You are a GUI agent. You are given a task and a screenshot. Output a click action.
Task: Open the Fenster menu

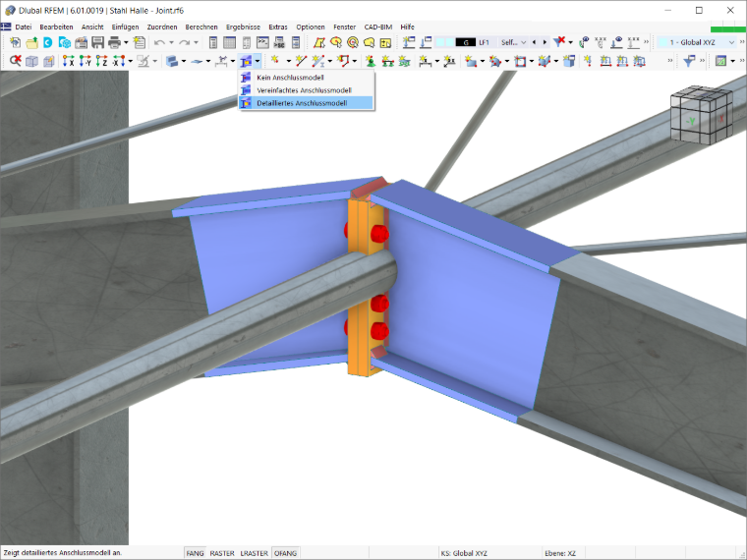click(344, 28)
